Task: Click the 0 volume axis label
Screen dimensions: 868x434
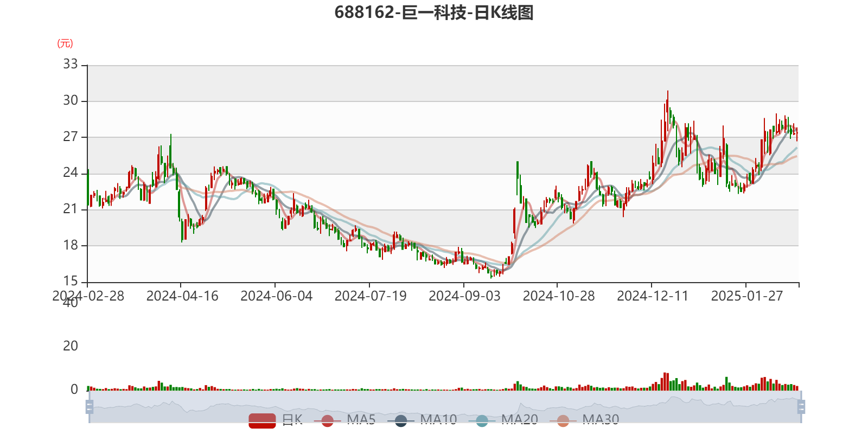Action: tap(74, 390)
